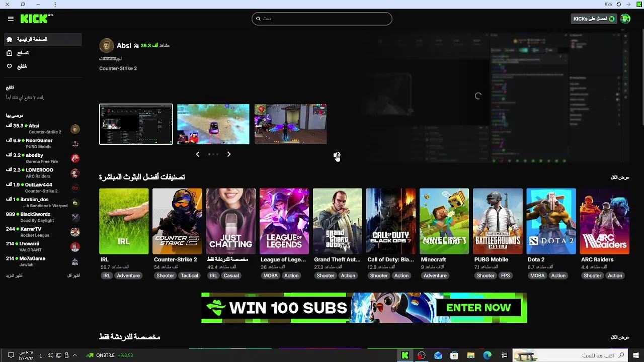Open the Grand Theft Auto category card
The image size is (644, 362).
point(338,221)
